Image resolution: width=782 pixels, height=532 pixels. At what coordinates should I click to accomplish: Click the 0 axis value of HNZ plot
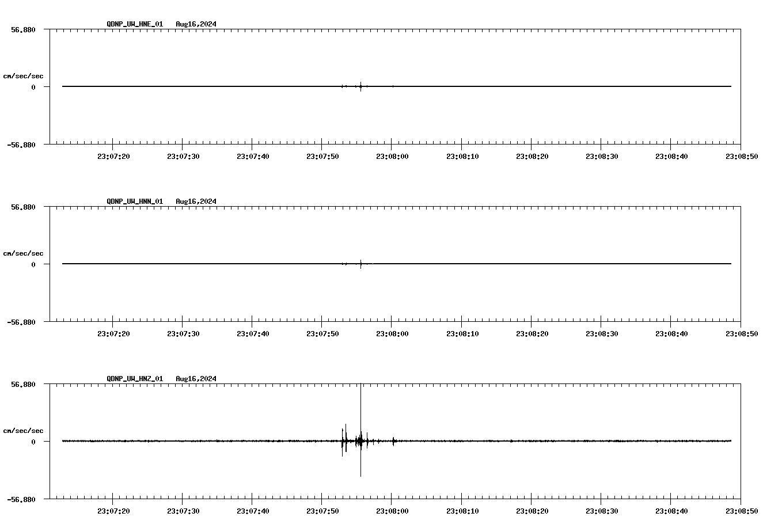click(x=33, y=442)
